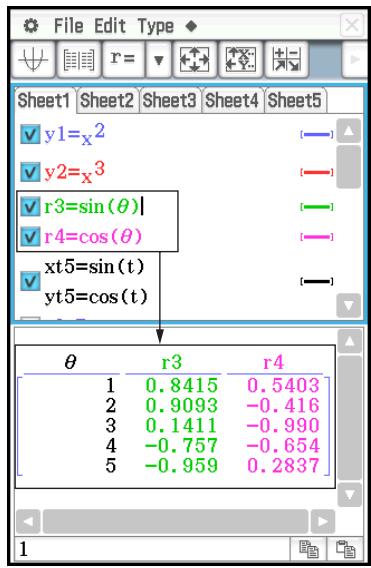Uncheck the y1=x² function checkbox

30,134
